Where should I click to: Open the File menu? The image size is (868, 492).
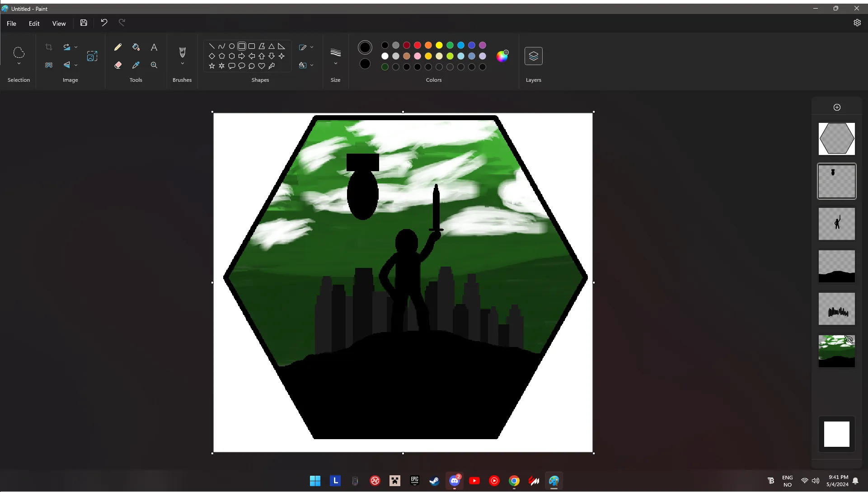(12, 23)
